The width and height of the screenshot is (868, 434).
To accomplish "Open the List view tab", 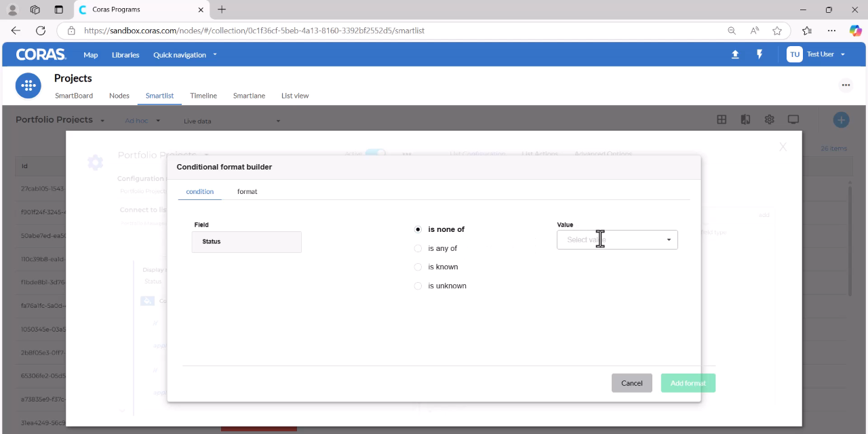I will coord(295,96).
